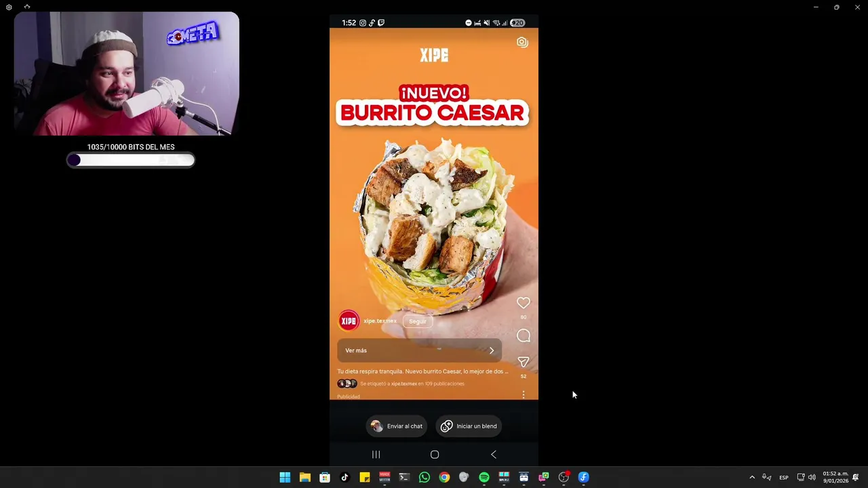
Task: Open comments with the speech bubble icon
Action: (x=523, y=335)
